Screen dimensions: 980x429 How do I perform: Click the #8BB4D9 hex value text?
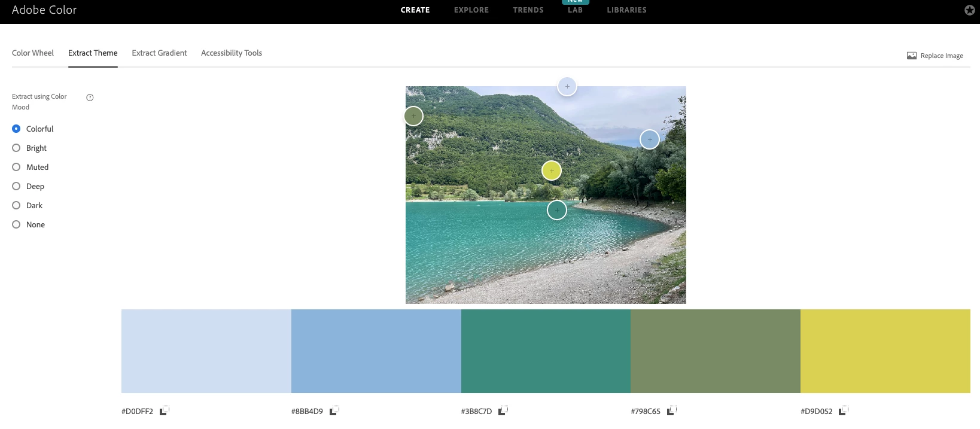tap(307, 411)
